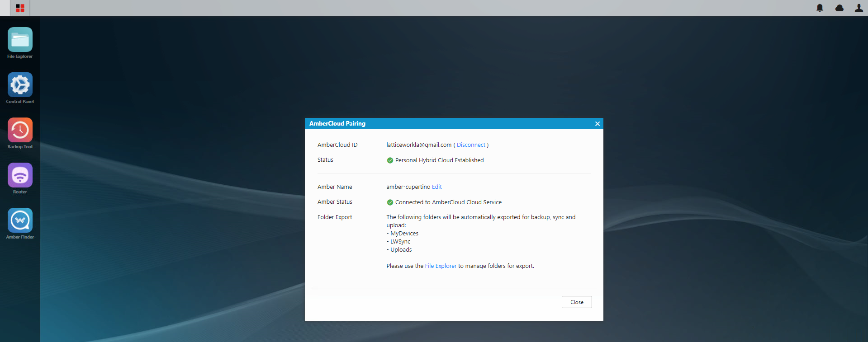Click the green check beside Connected status

390,202
